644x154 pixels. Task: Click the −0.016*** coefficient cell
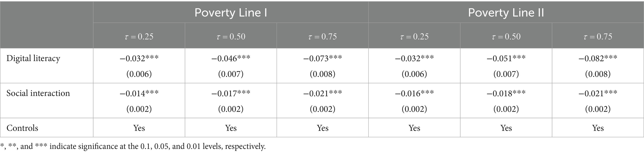click(x=414, y=93)
